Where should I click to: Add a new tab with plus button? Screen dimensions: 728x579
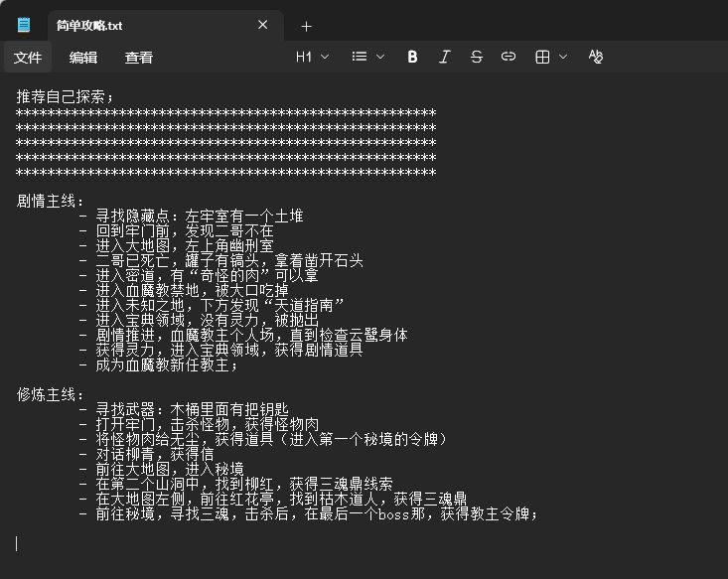click(x=306, y=27)
